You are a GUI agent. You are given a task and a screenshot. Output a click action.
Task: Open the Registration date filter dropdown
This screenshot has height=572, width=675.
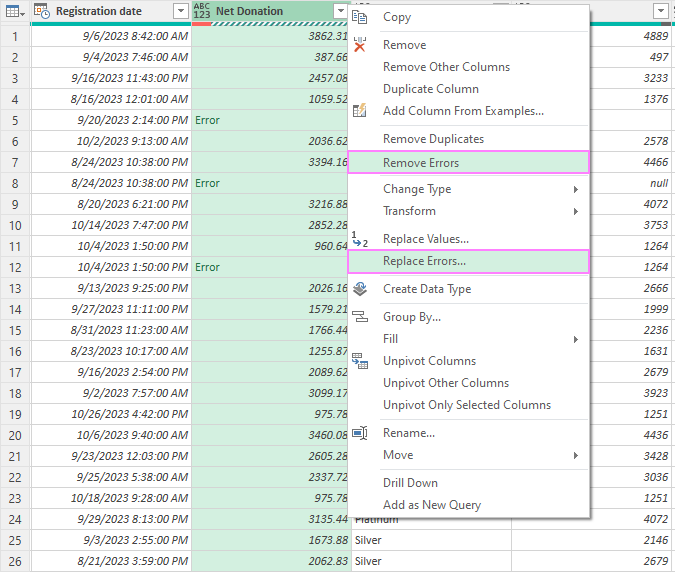click(x=181, y=11)
